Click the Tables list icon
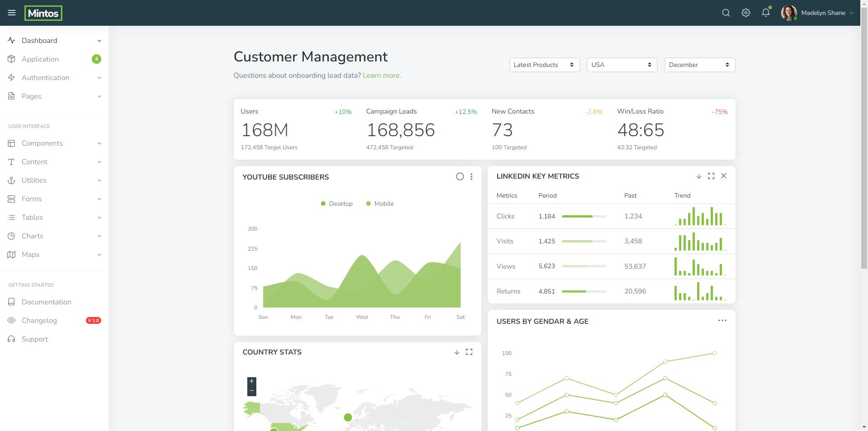 (x=12, y=218)
